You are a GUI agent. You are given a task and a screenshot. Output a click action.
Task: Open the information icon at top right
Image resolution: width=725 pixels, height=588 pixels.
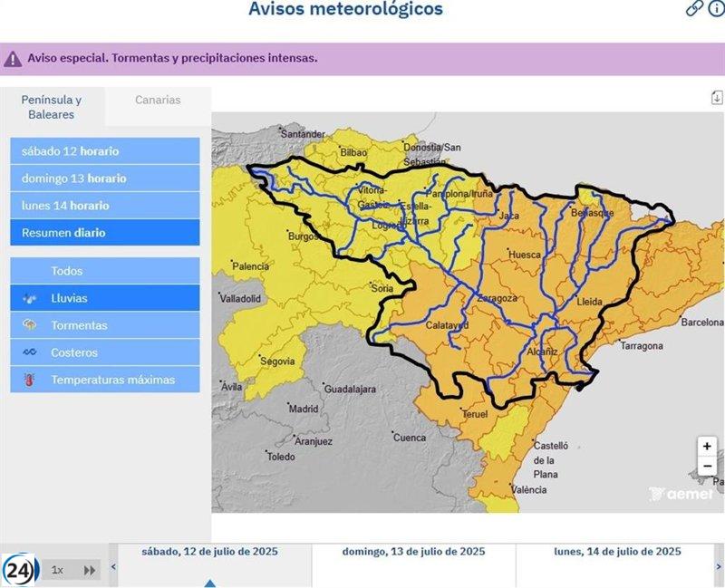(x=716, y=9)
